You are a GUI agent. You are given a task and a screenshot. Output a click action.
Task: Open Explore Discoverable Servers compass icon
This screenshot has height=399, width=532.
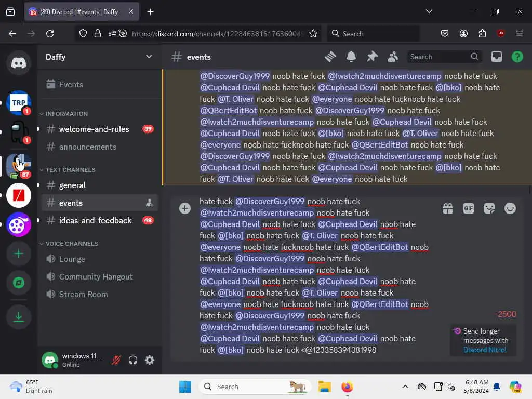point(19,283)
